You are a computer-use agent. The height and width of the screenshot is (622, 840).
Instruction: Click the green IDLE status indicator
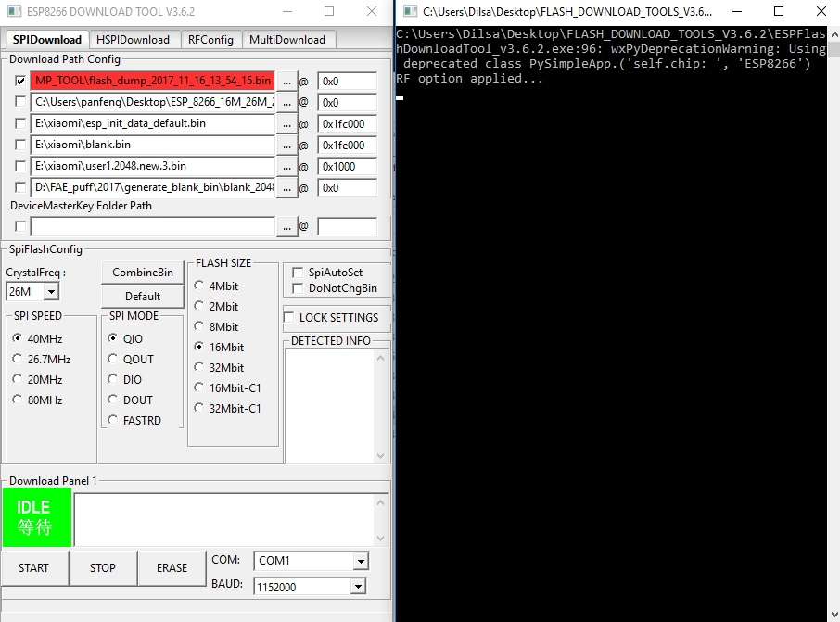pyautogui.click(x=36, y=518)
